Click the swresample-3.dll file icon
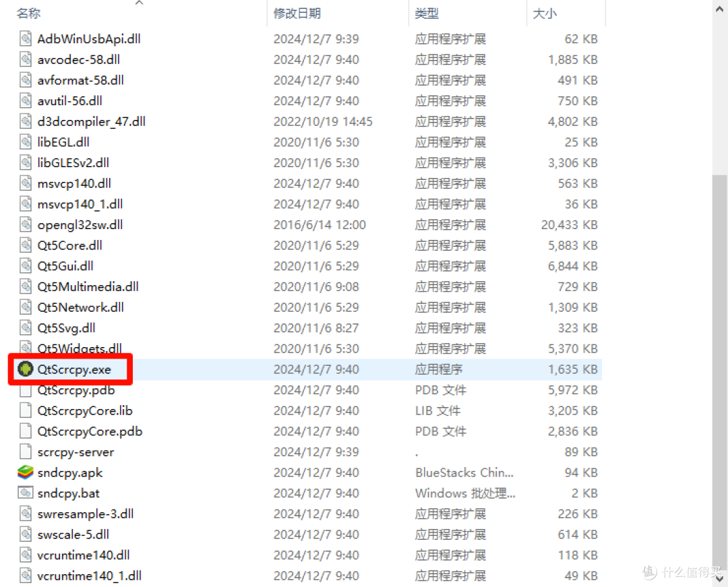The image size is (728, 587). pyautogui.click(x=26, y=514)
